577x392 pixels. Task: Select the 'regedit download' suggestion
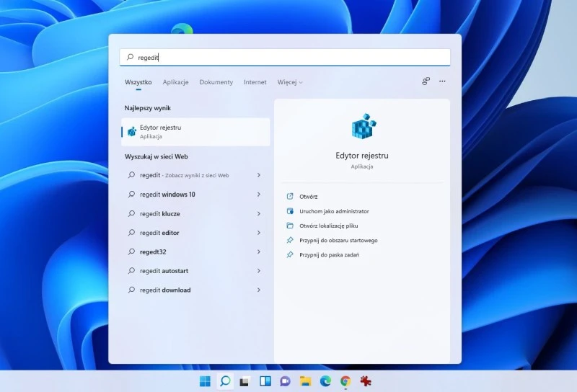(195, 290)
